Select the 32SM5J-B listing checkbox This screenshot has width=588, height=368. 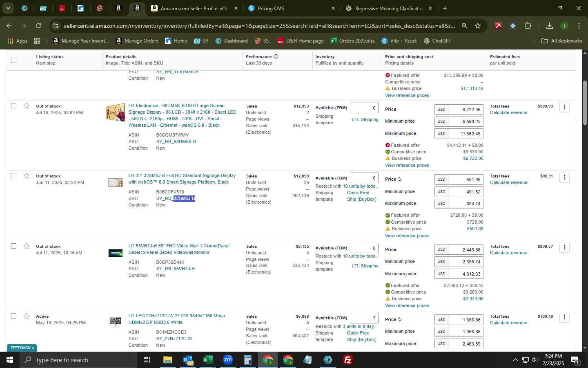pyautogui.click(x=14, y=175)
